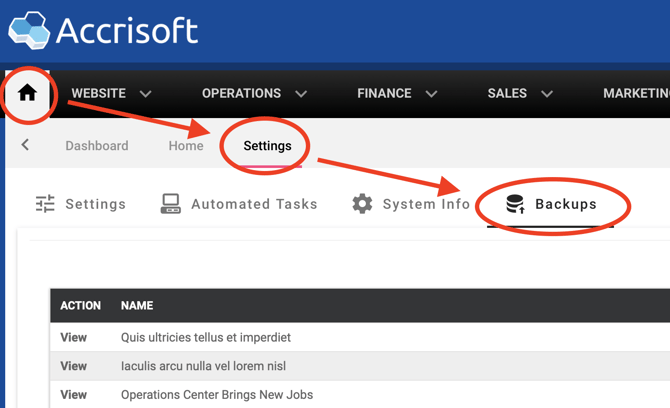Screen dimensions: 670x408
Task: Go back using left chevron arrow
Action: [x=25, y=145]
